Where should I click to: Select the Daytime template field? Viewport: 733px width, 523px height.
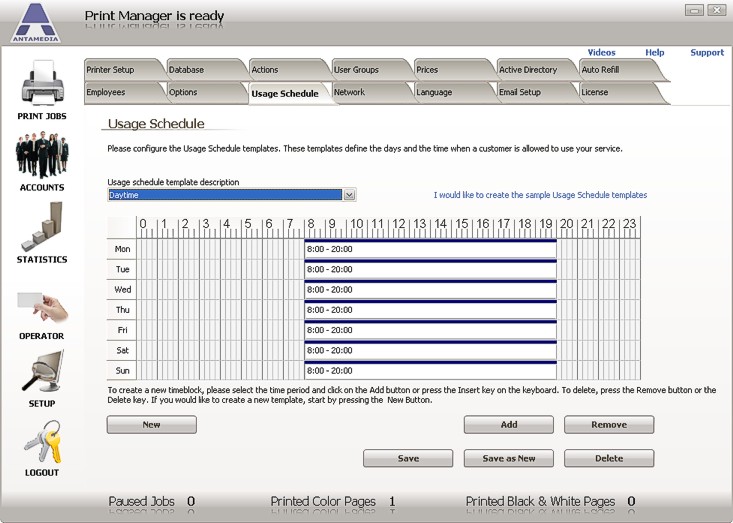225,195
